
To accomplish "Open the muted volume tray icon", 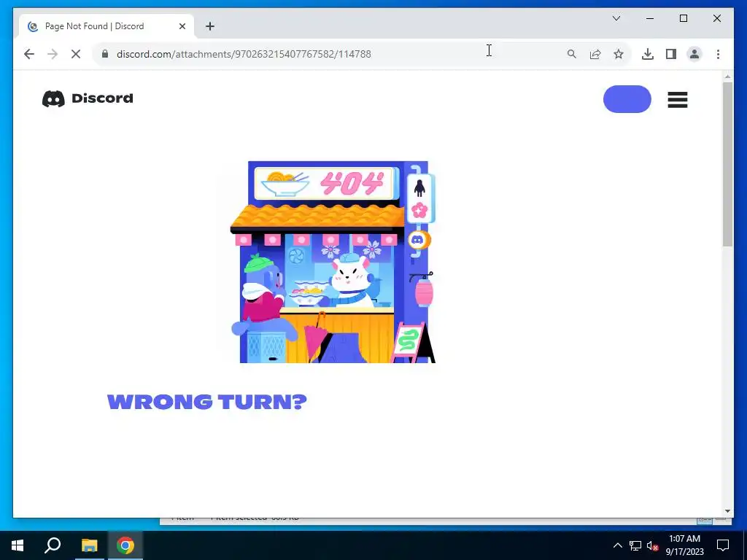I will tap(653, 545).
